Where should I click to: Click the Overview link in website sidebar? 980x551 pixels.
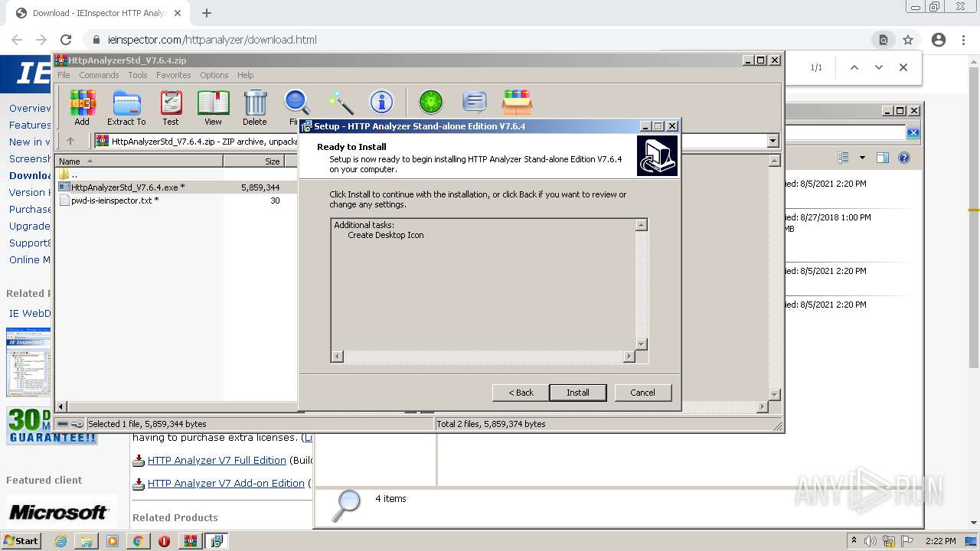[30, 108]
